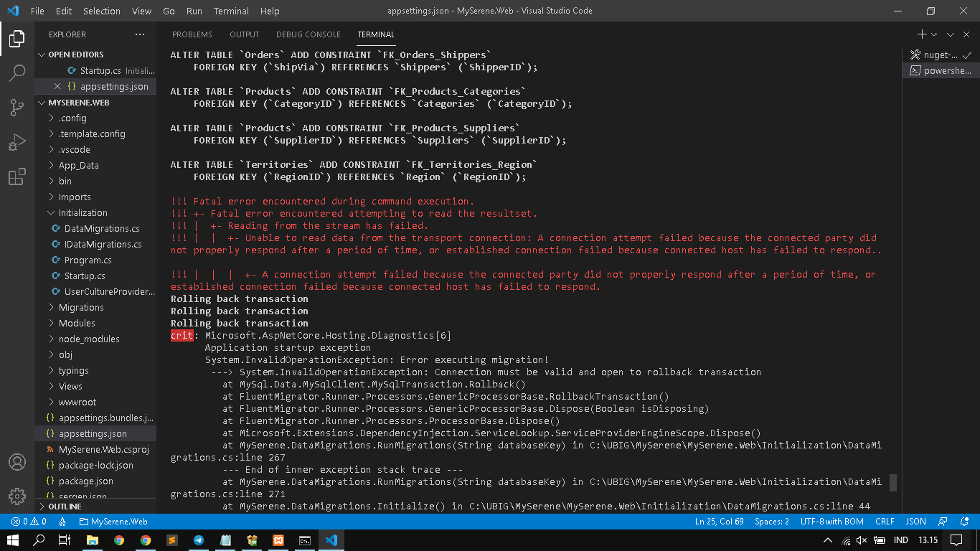Click the VS Code logo in title bar
Screen dimensions: 980x551
[13, 11]
